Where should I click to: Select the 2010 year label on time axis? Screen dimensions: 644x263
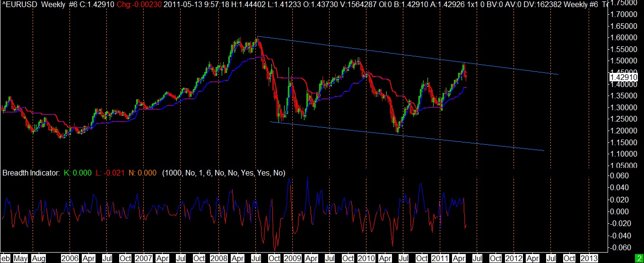pos(366,259)
